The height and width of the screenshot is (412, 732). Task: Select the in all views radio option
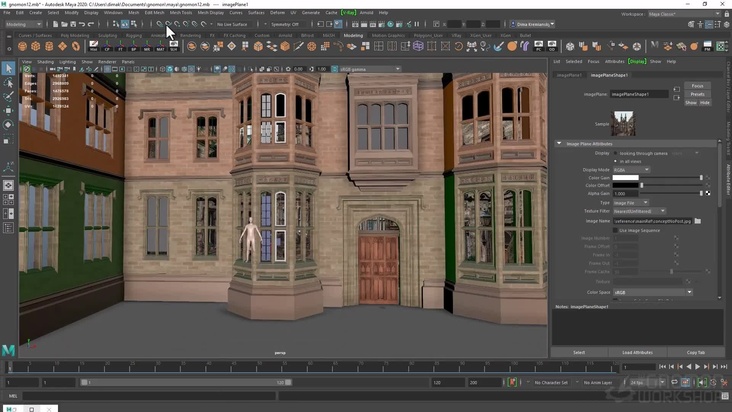click(615, 161)
